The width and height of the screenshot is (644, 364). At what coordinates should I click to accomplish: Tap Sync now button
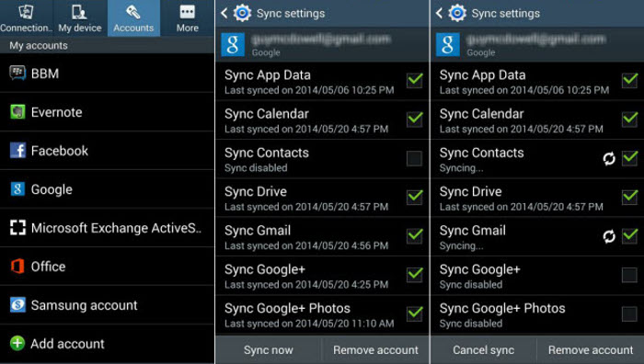pyautogui.click(x=269, y=350)
